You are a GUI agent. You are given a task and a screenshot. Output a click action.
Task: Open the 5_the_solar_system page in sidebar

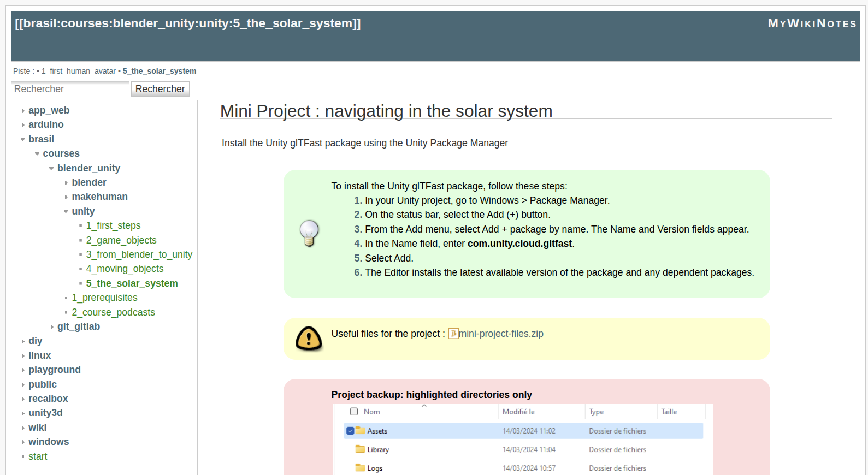coord(132,283)
